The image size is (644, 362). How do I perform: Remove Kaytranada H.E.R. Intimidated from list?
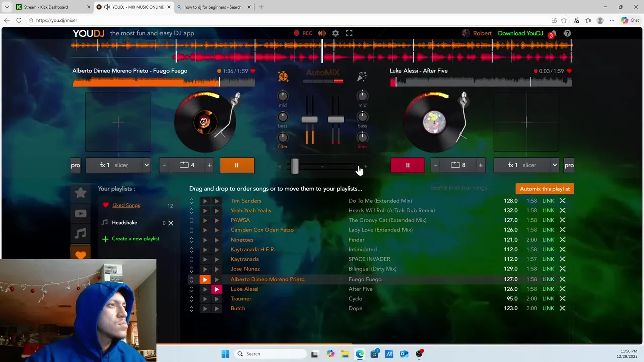tap(562, 249)
